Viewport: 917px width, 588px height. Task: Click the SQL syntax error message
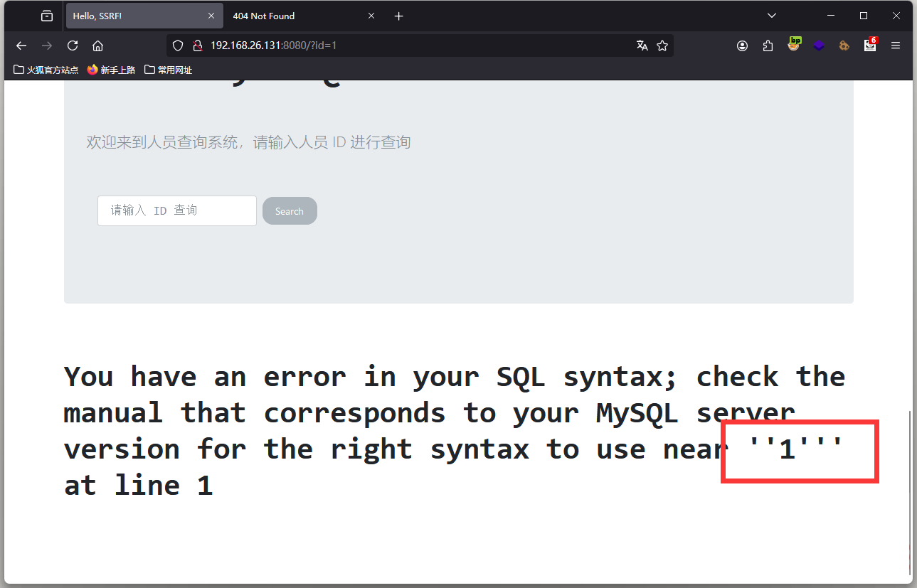[x=454, y=431]
